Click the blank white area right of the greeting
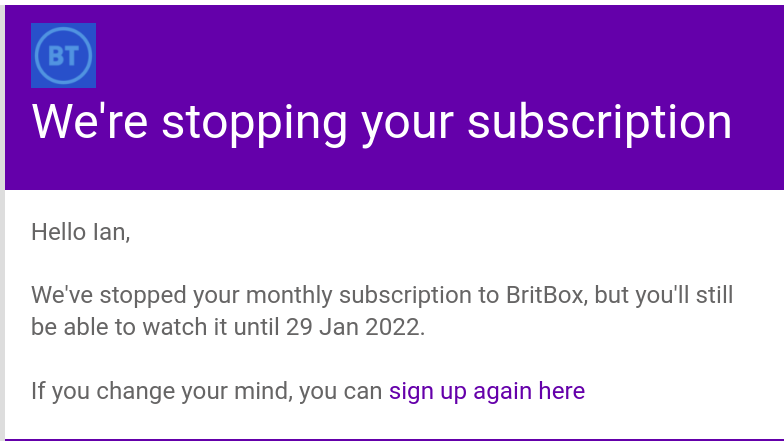The width and height of the screenshot is (784, 441). tap(450, 232)
